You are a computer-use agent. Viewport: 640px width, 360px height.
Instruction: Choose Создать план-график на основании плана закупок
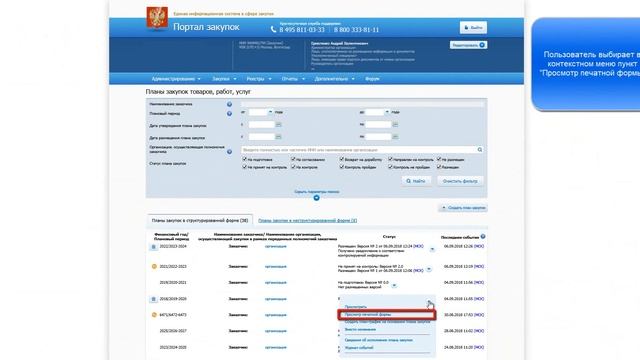(x=387, y=322)
